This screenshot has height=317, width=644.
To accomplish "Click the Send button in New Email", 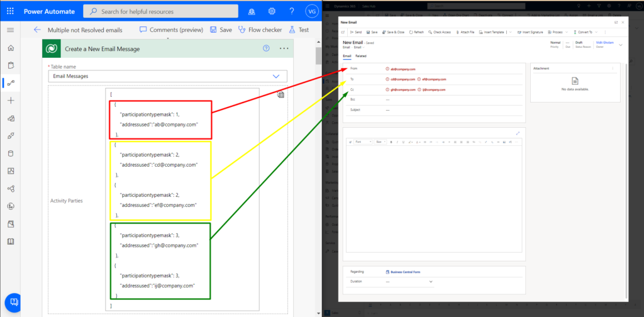I will click(x=356, y=31).
